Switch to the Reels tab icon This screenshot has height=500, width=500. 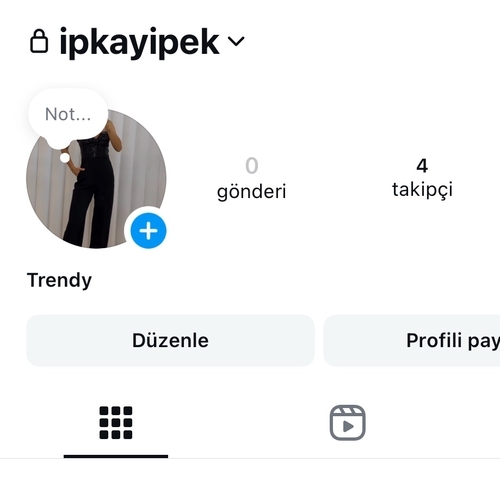(x=347, y=423)
